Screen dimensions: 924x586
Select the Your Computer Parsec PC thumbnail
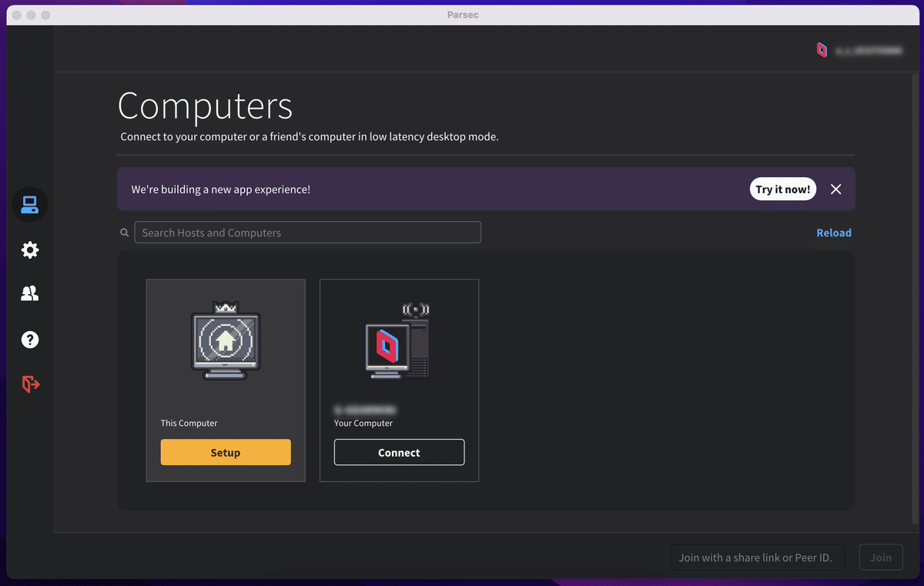tap(398, 341)
